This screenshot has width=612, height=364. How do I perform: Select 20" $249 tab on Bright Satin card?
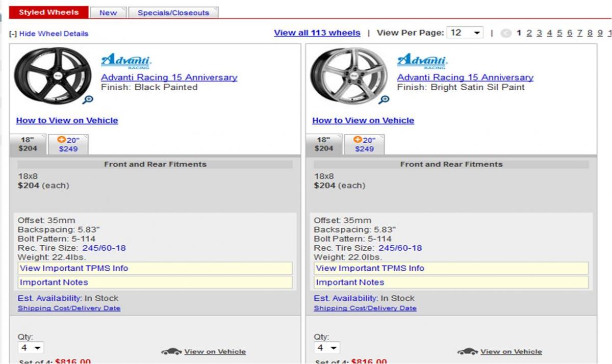pos(364,144)
